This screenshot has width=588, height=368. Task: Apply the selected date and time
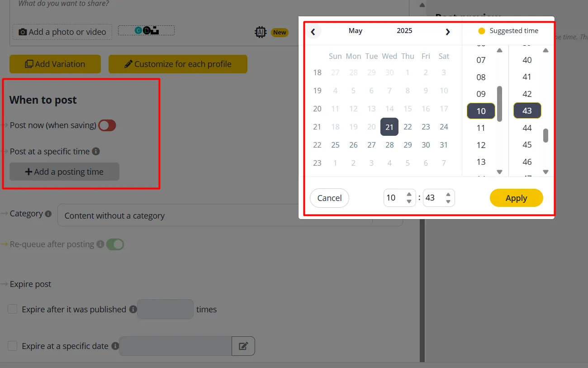tap(517, 198)
